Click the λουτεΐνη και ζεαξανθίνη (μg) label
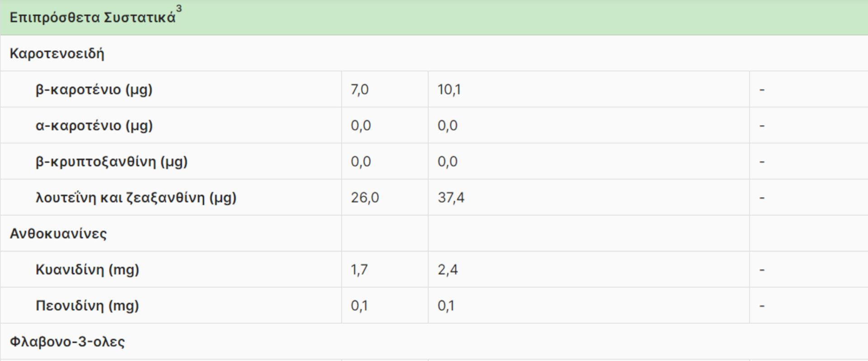The width and height of the screenshot is (868, 361). click(136, 198)
